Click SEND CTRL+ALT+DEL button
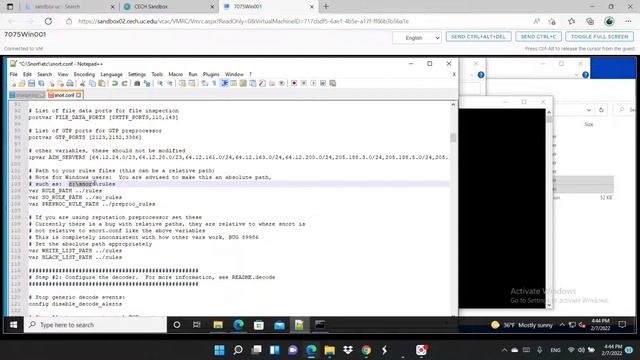Viewport: 640px width, 360px height. pos(478,37)
